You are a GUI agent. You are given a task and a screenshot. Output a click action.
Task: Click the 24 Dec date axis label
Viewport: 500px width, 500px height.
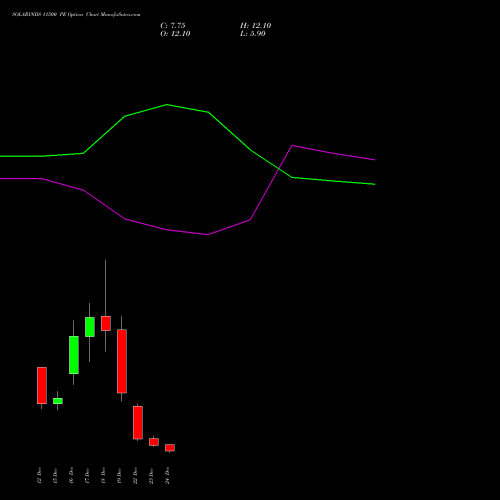pos(167,475)
